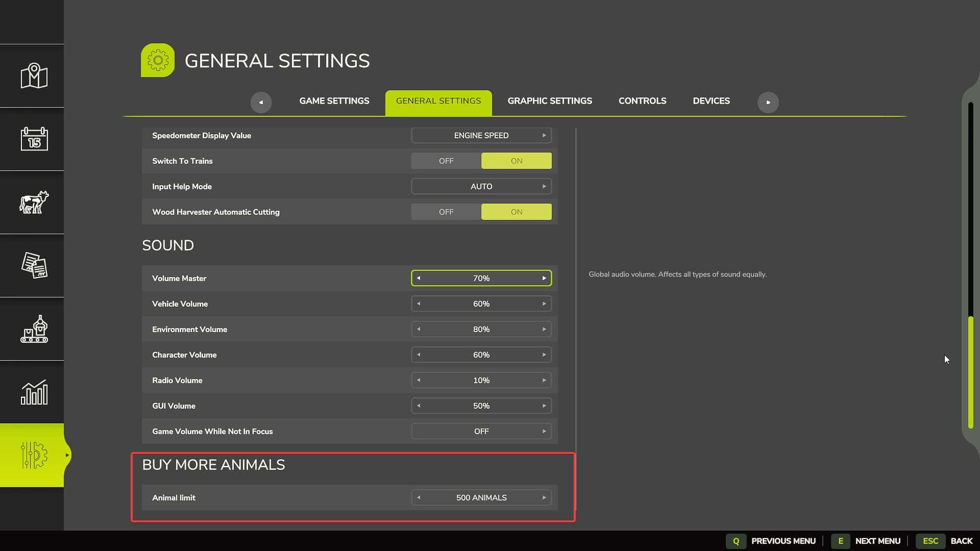Open the contracts documents icon
The width and height of the screenshot is (980, 551).
tap(34, 265)
